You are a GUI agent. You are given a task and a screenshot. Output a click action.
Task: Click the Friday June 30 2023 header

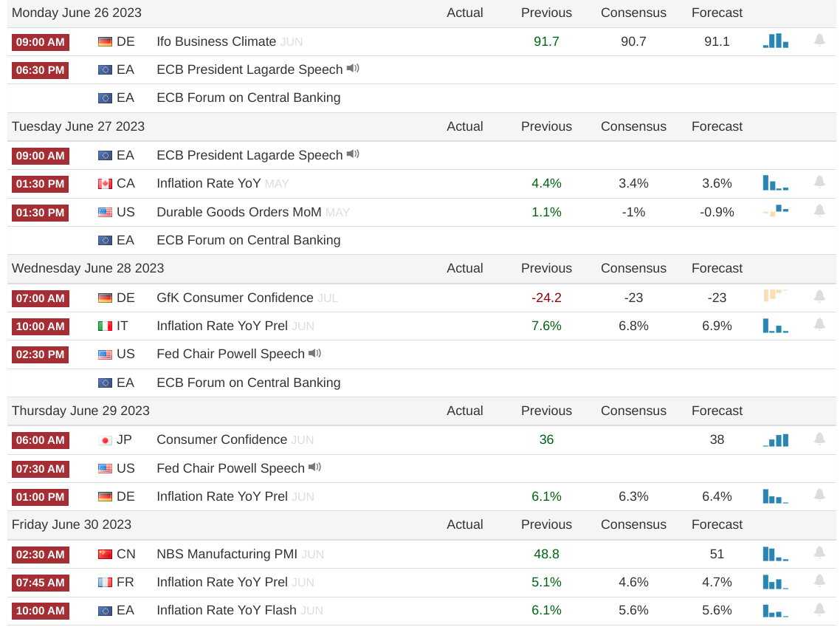pyautogui.click(x=72, y=524)
